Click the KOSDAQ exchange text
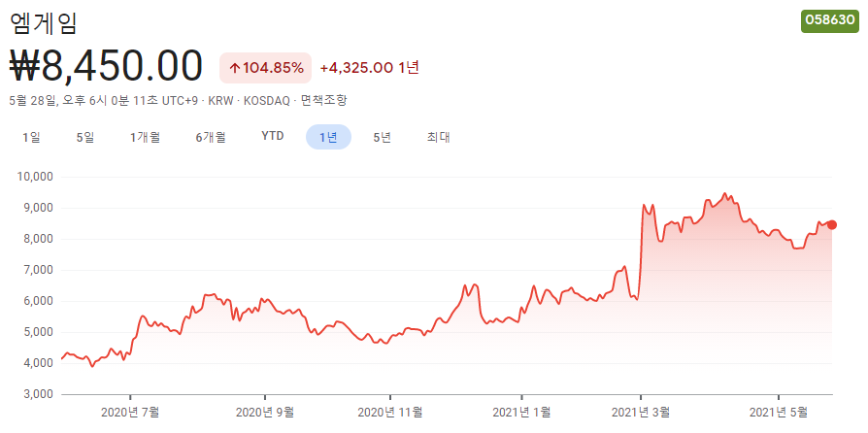 click(268, 101)
